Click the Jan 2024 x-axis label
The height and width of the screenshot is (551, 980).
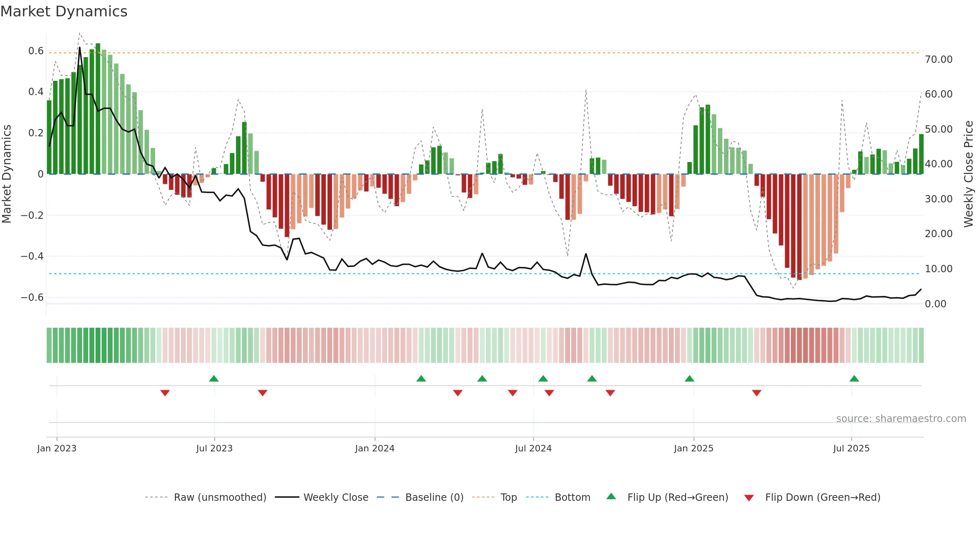coord(375,448)
